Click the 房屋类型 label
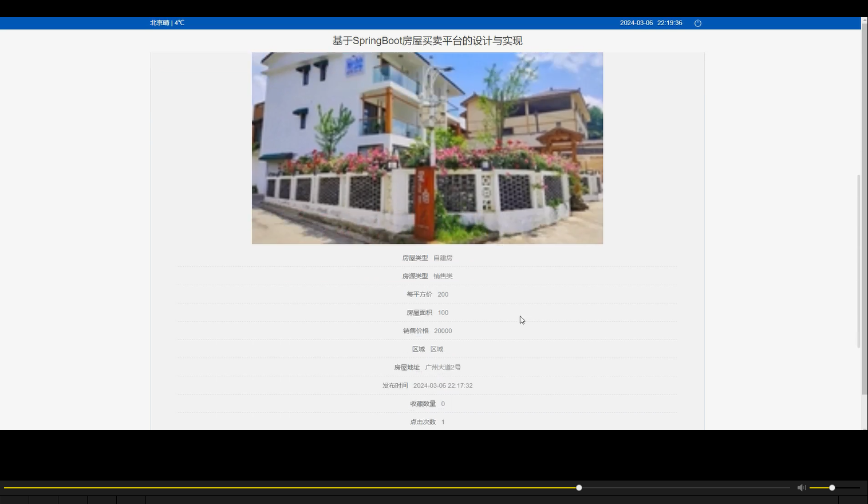 click(415, 258)
